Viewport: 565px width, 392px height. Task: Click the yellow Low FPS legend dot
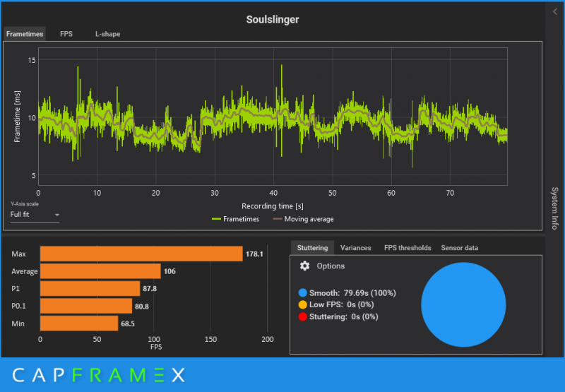click(x=303, y=305)
